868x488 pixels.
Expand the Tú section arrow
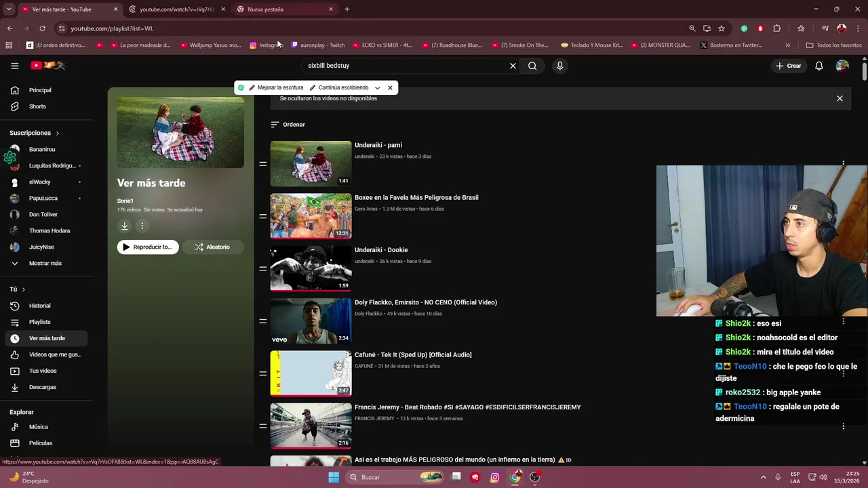coord(23,289)
